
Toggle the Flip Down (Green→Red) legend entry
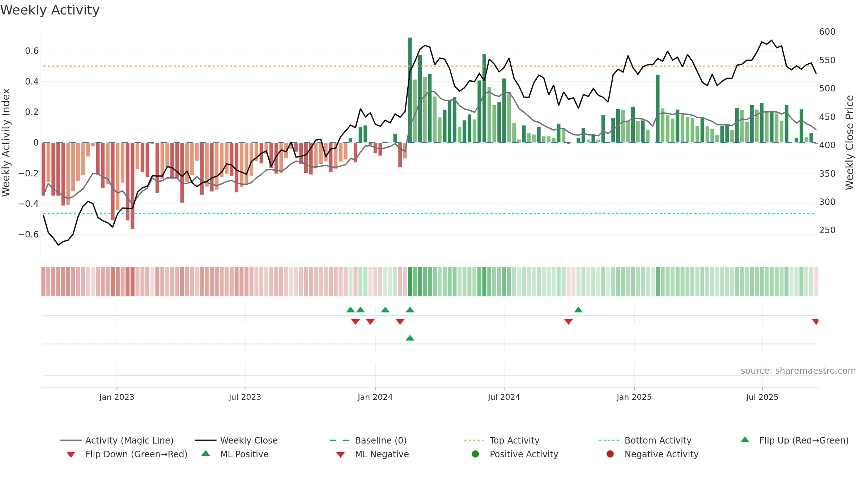127,454
